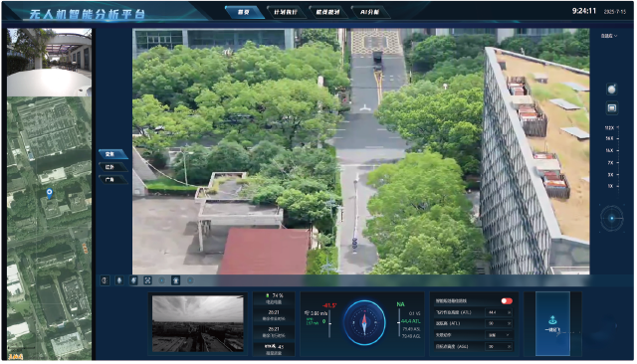Click the third icon in bottom video toolbar
Viewport: 637px width, 364px height.
point(133,280)
